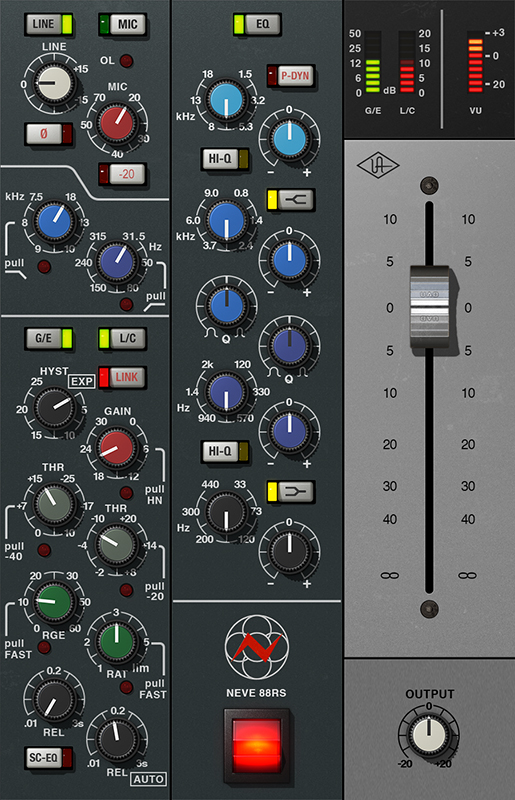Toggle the MIC input button
This screenshot has width=515, height=800.
pyautogui.click(x=122, y=24)
